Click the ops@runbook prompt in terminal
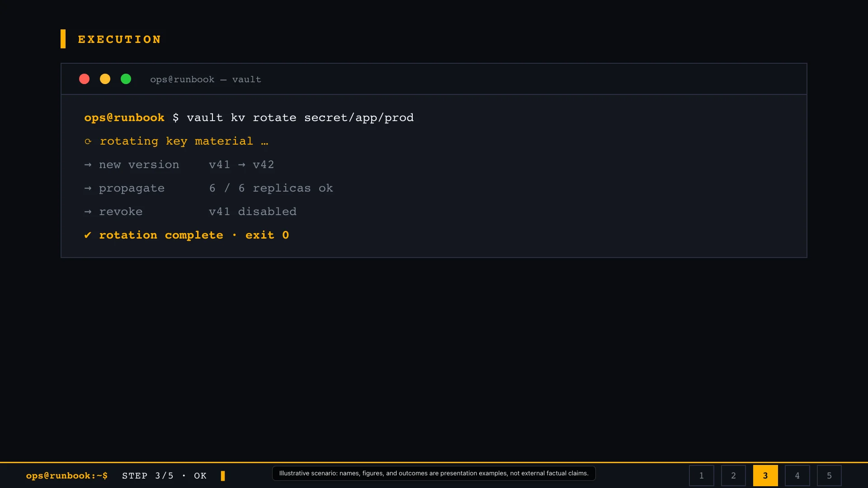Image resolution: width=868 pixels, height=488 pixels. click(124, 118)
